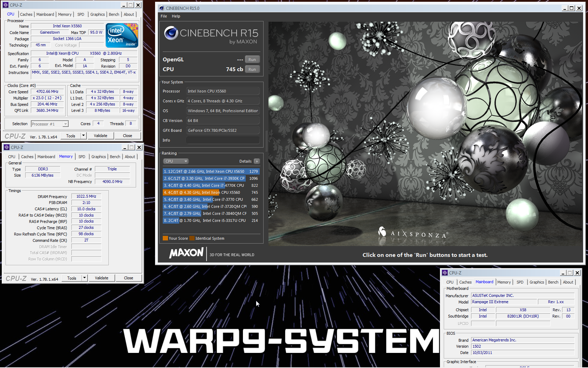Viewport: 588px width, 368px height.
Task: Click the BIOS Date value 10/03/2011
Action: [523, 353]
